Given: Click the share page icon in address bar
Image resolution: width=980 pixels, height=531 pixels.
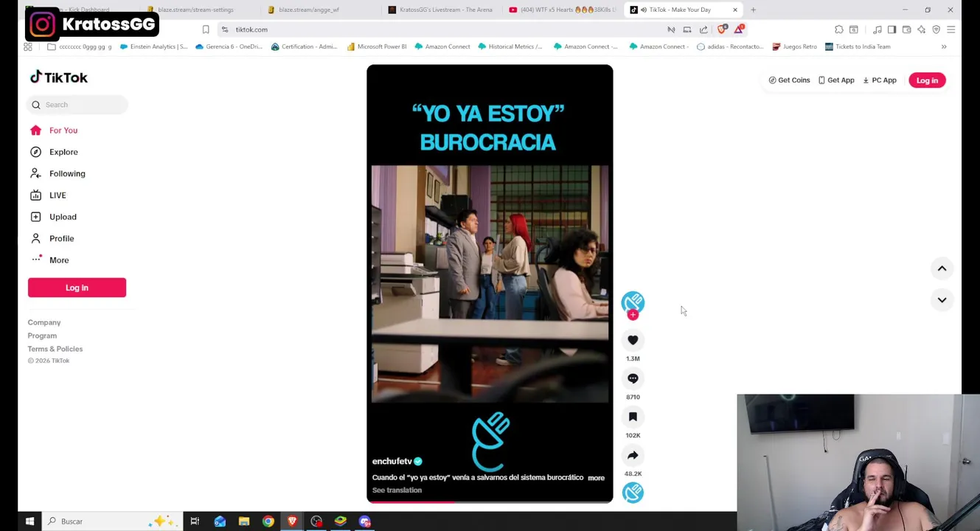Looking at the screenshot, I should [703, 29].
